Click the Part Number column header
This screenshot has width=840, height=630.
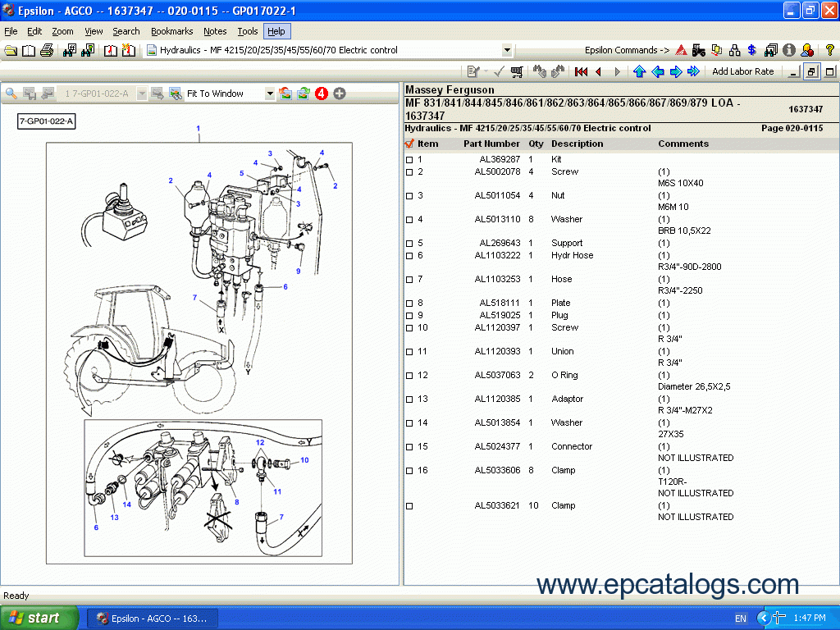click(x=491, y=144)
